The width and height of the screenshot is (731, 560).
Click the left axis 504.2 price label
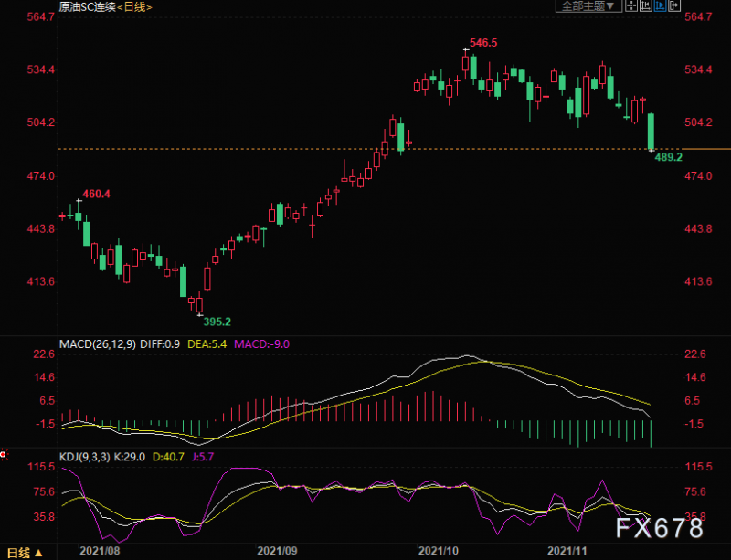coord(41,122)
